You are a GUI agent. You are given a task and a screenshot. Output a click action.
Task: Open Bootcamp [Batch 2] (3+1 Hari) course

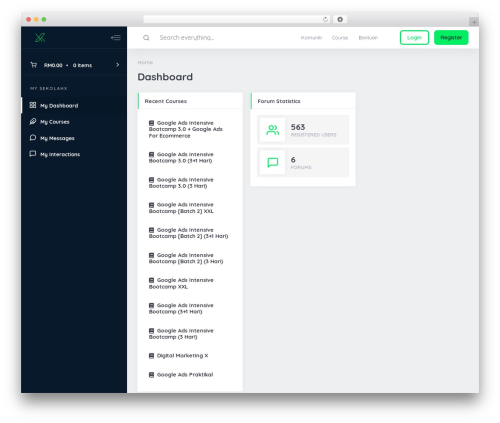[188, 233]
